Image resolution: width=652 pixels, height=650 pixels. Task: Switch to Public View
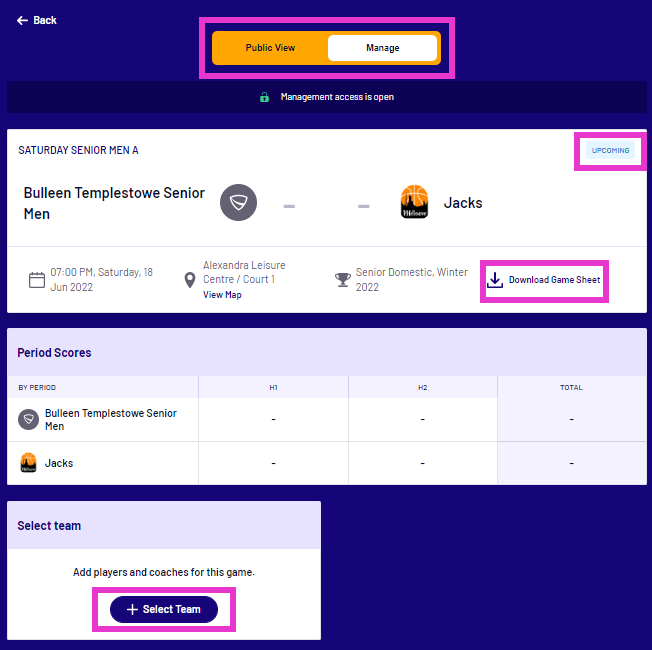(271, 48)
